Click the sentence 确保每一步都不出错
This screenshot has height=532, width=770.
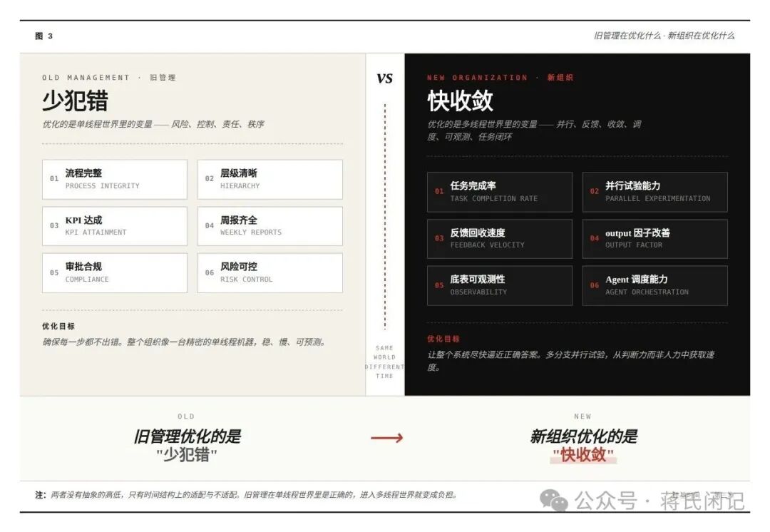184,342
